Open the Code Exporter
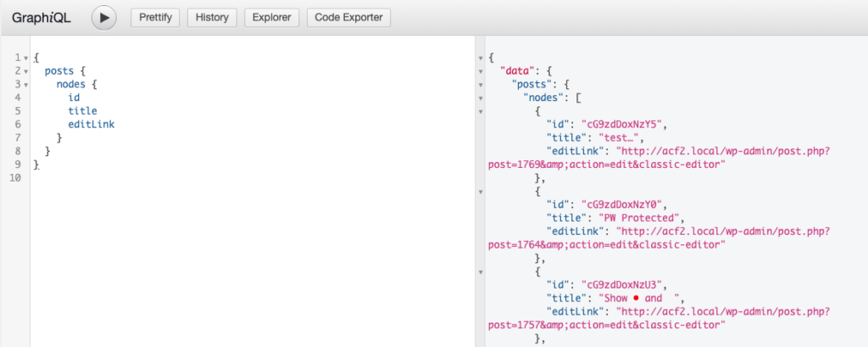This screenshot has height=347, width=868. [348, 17]
